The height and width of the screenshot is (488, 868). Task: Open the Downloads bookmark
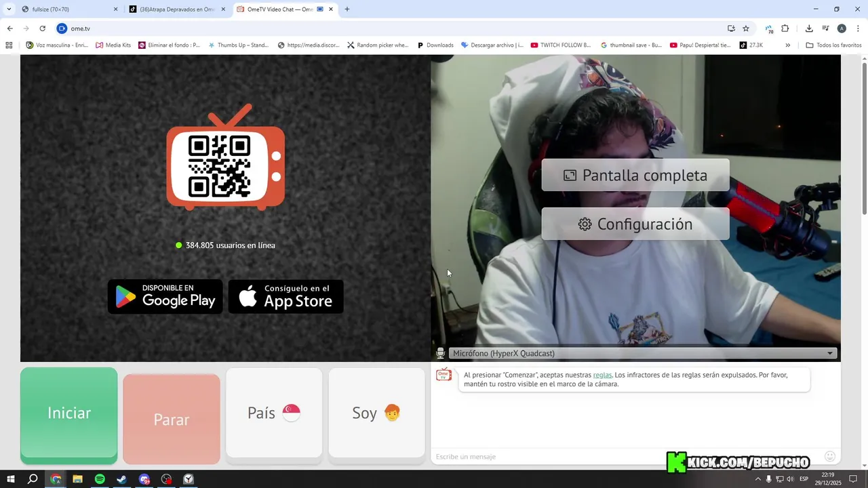pyautogui.click(x=435, y=45)
